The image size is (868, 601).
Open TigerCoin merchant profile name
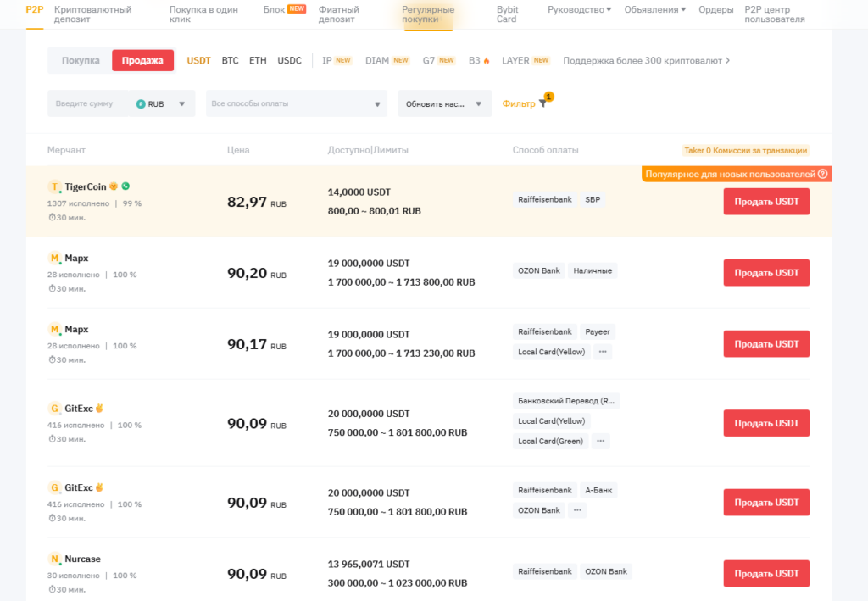[86, 186]
